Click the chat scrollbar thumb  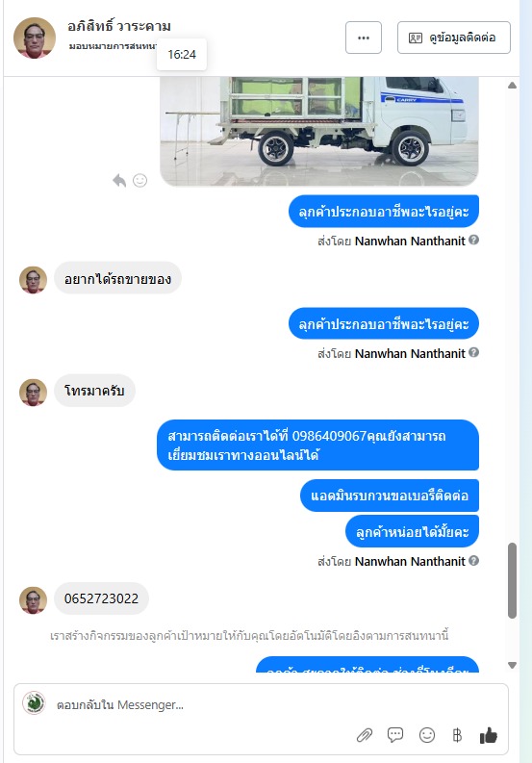(x=512, y=580)
